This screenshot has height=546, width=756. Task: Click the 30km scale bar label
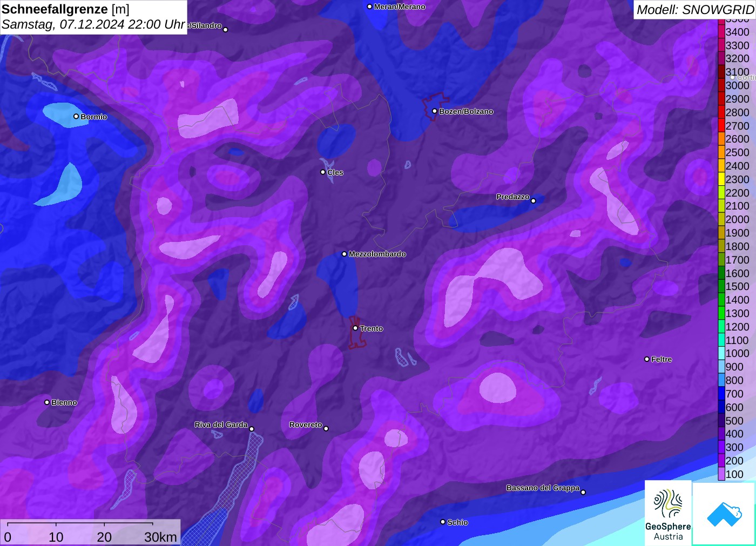(160, 537)
